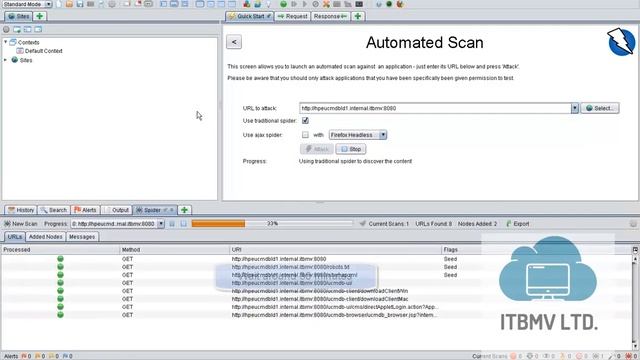Click the Flags column header
Screen dimensions: 640x360
[537, 249]
